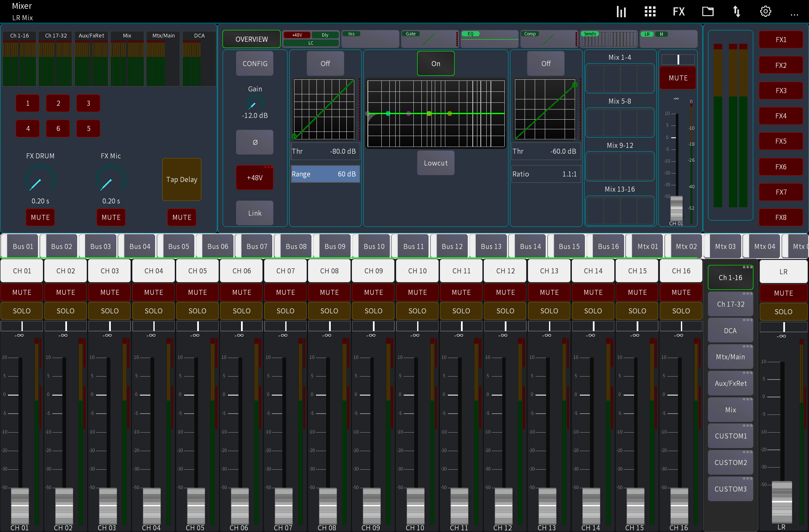This screenshot has height=532, width=809.
Task: Open the FX rack from the top bar
Action: tap(679, 11)
